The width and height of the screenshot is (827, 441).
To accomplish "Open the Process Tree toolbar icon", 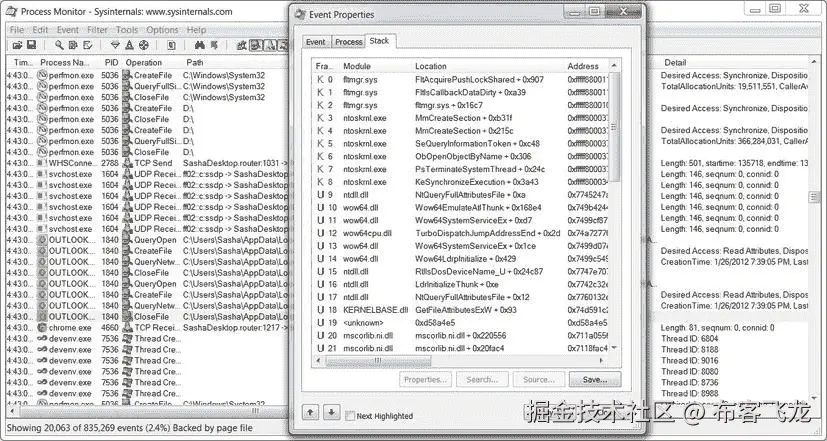I will click(x=171, y=45).
